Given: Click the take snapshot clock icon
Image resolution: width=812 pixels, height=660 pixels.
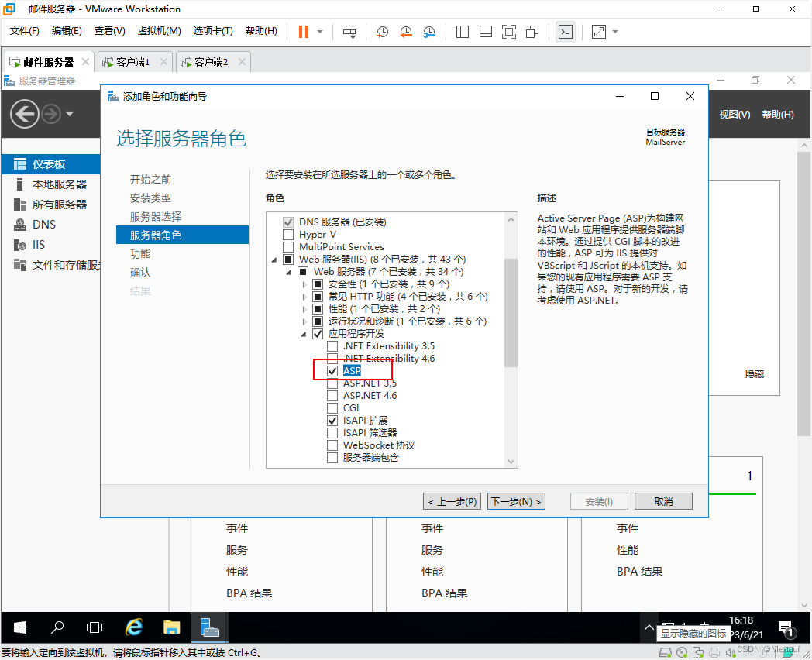Looking at the screenshot, I should click(x=382, y=32).
